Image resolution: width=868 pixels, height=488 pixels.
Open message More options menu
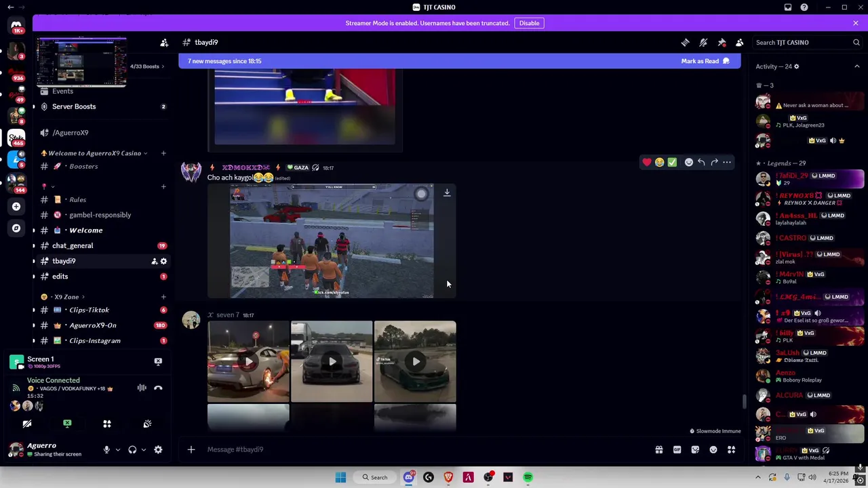[x=727, y=162]
